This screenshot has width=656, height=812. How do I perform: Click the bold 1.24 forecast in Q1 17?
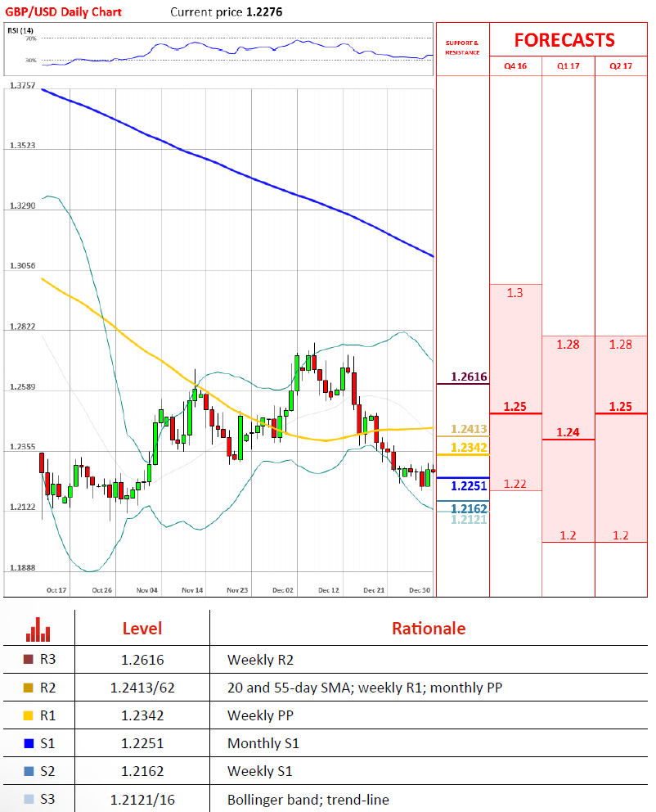[568, 432]
